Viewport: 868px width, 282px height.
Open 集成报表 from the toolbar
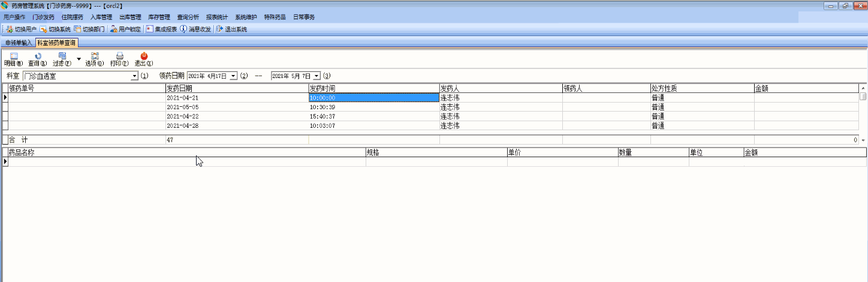coord(161,29)
